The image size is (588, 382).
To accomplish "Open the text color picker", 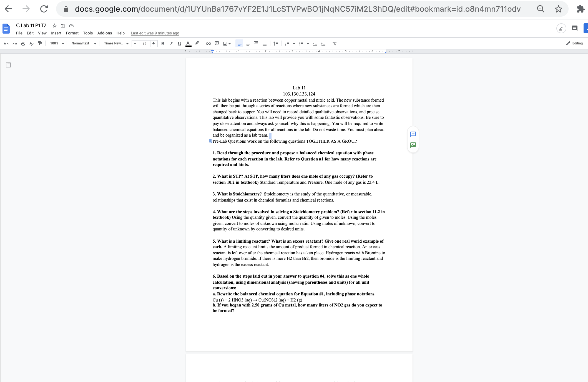I will 188,44.
